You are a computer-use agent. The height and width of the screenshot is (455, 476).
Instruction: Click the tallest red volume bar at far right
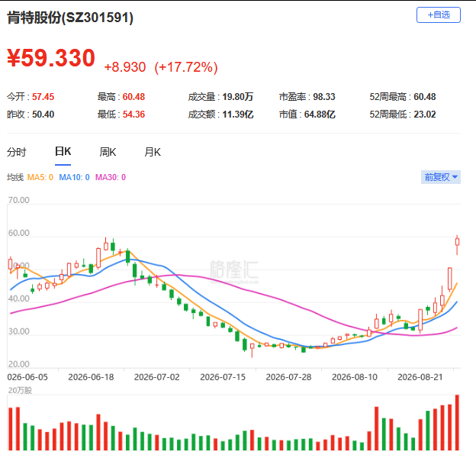(x=457, y=422)
